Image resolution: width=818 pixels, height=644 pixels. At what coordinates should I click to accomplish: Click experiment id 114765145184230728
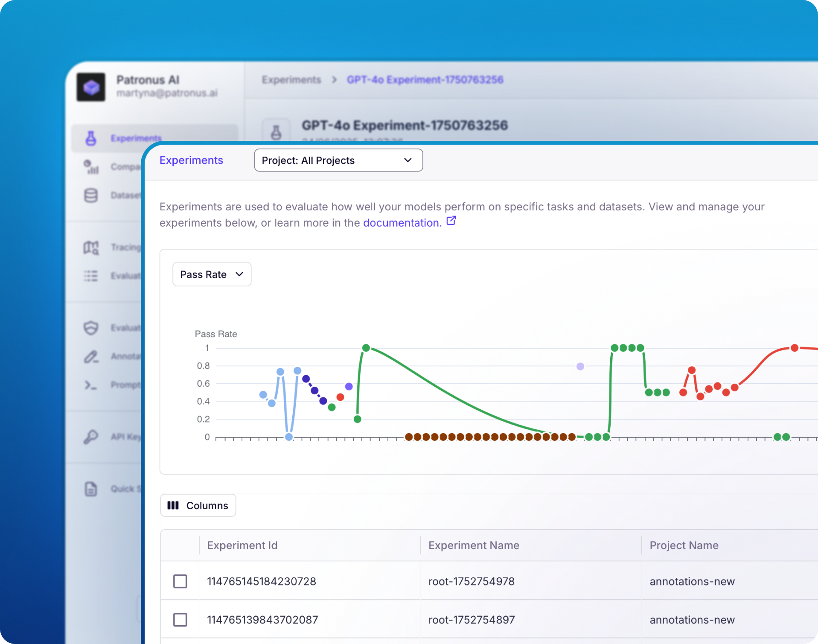click(x=262, y=581)
